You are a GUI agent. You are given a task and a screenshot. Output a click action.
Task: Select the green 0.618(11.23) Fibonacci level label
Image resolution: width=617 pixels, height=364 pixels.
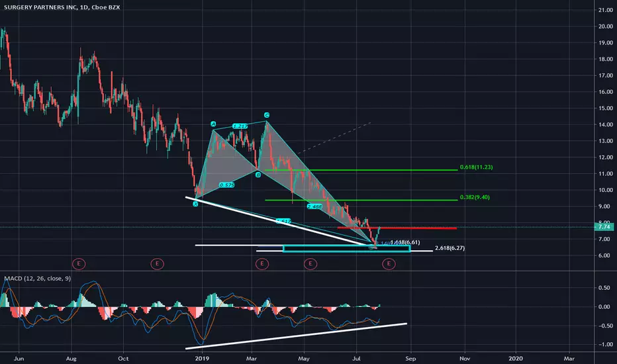[476, 167]
